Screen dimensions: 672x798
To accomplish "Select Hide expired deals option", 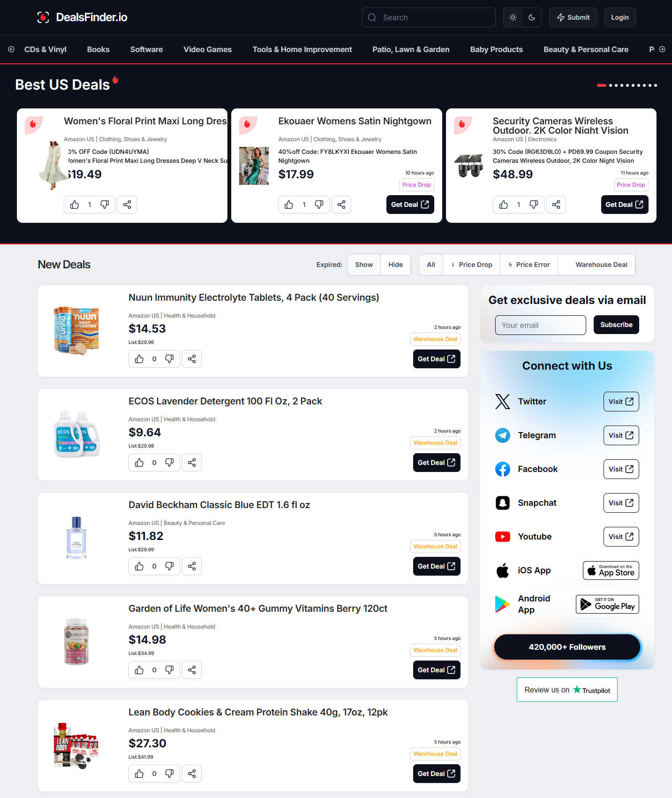I will tap(395, 265).
